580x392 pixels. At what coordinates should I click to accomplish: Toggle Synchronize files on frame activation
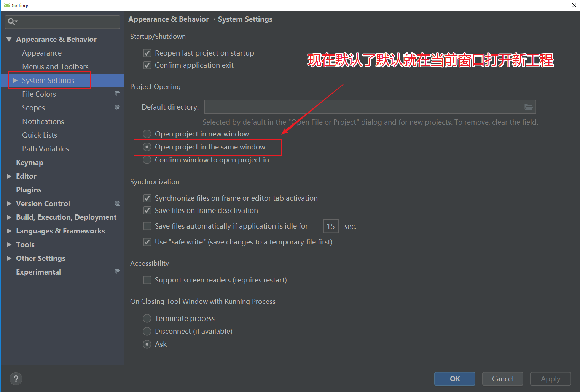tap(147, 198)
